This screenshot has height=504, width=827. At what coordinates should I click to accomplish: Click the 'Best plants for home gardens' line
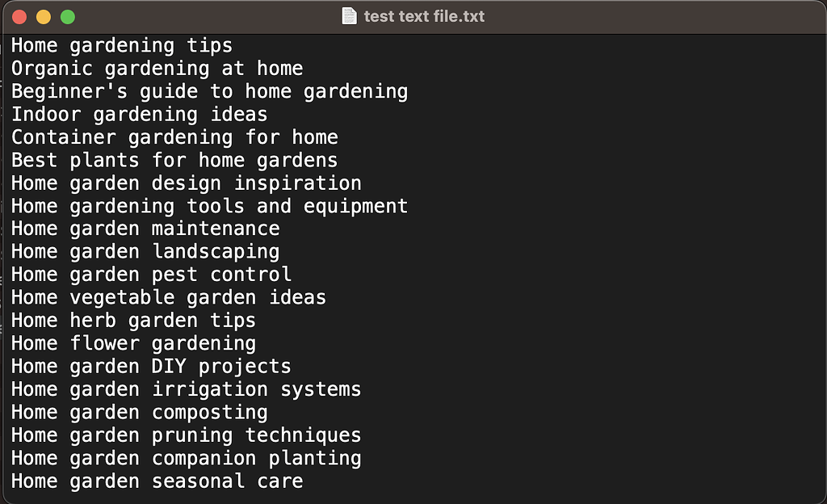coord(174,160)
